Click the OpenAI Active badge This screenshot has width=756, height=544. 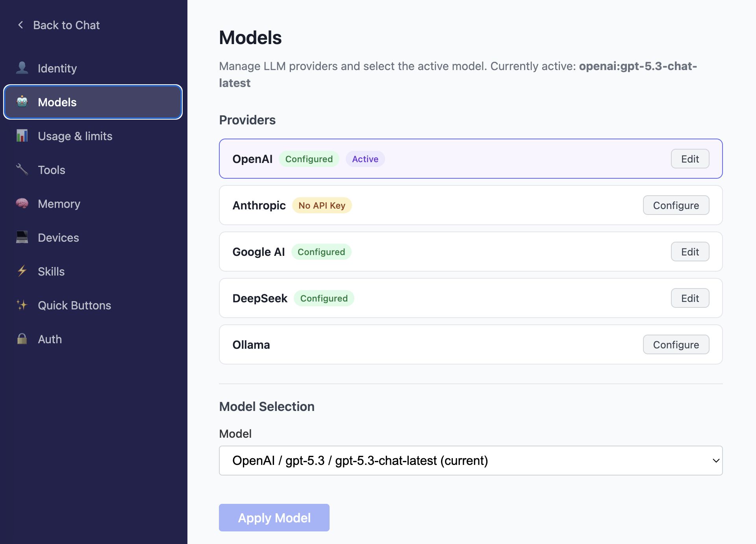365,159
